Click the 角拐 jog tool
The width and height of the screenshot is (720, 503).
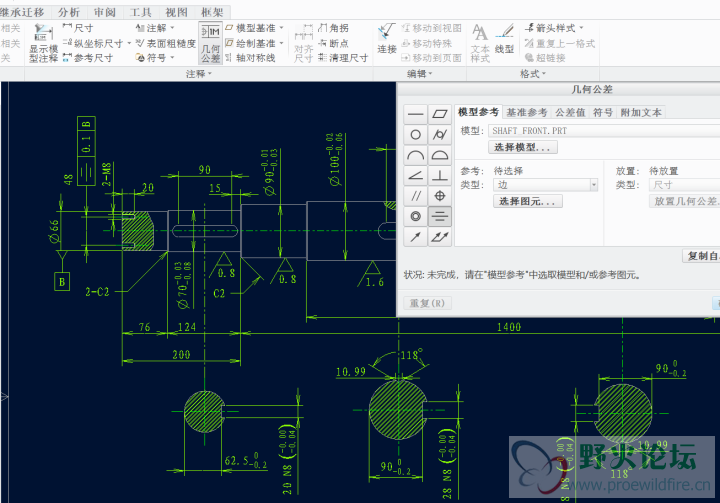334,28
